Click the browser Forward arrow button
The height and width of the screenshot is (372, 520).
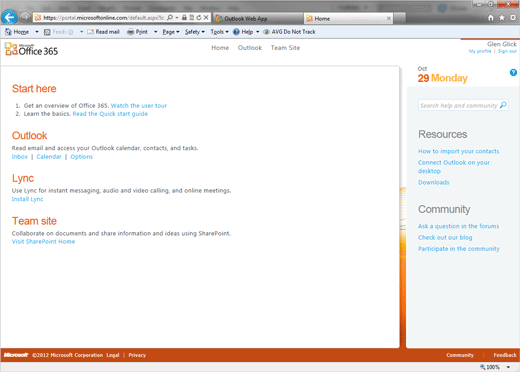(25, 17)
